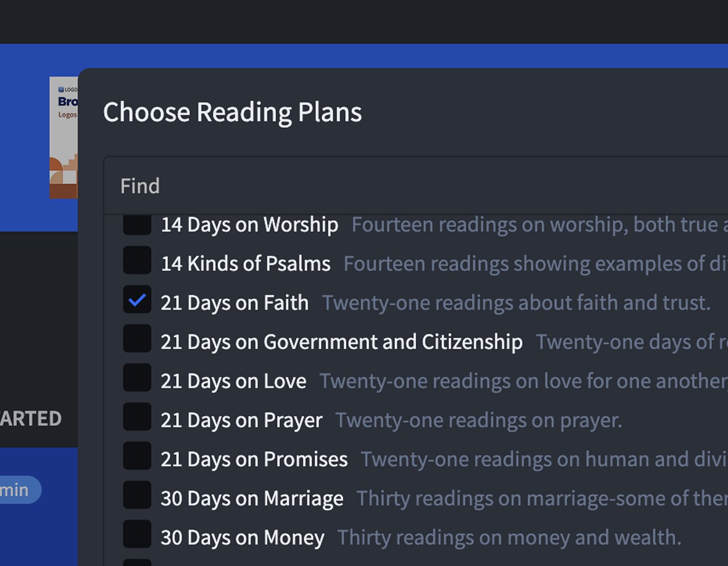Screen dimensions: 728x566
Task: Check the partially visible plan below 30 Days on Money
Action: (x=137, y=562)
